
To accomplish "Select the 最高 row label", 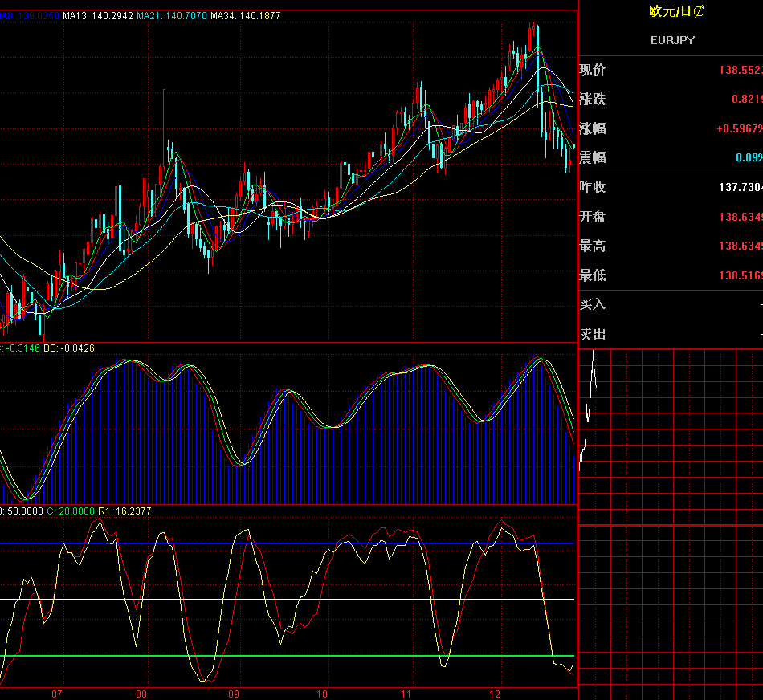I will [x=592, y=246].
